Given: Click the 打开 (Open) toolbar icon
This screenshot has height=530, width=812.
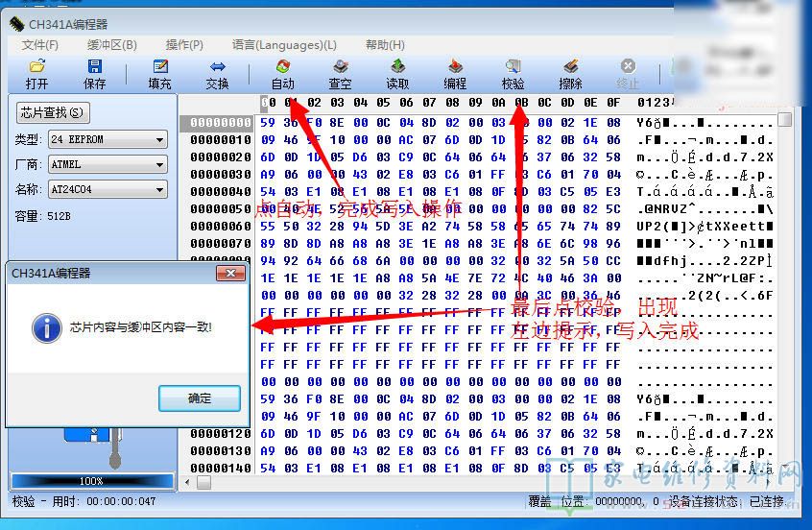Looking at the screenshot, I should click(36, 67).
